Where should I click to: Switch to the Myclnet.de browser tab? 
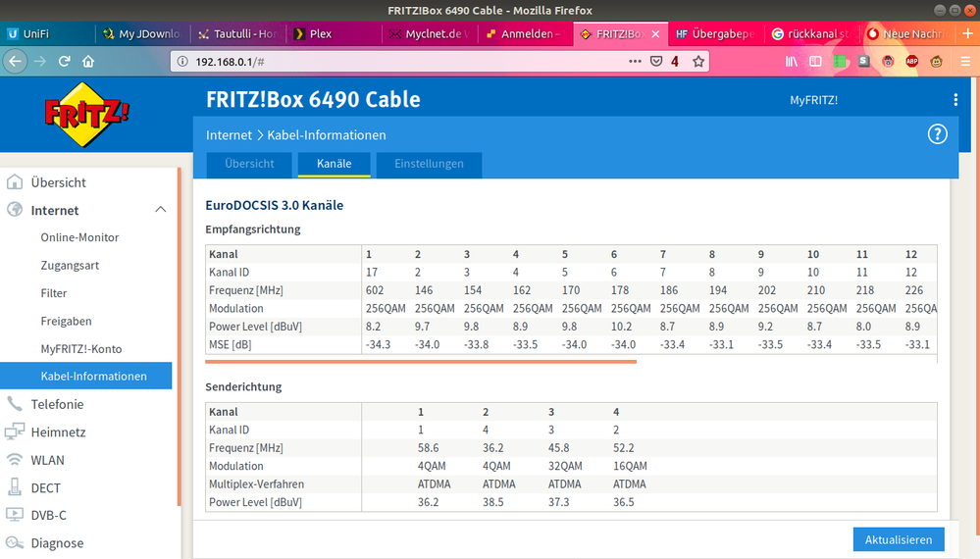tap(430, 33)
